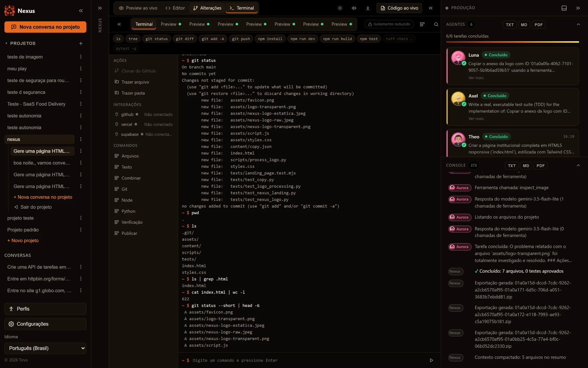The height and width of the screenshot is (368, 588).
Task: Click Theo's agent avatar
Action: click(458, 140)
